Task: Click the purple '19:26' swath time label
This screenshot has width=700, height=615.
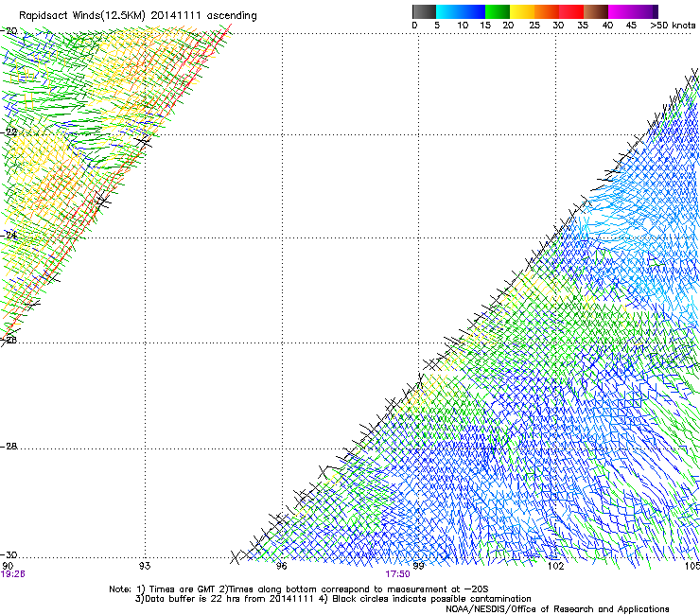Action: tap(13, 574)
